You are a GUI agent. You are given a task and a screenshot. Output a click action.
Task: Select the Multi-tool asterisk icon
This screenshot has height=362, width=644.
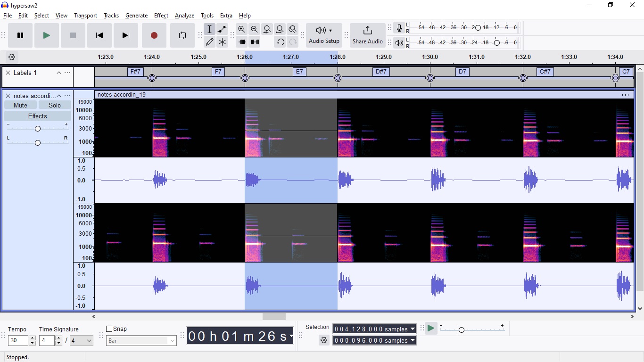[x=222, y=42]
